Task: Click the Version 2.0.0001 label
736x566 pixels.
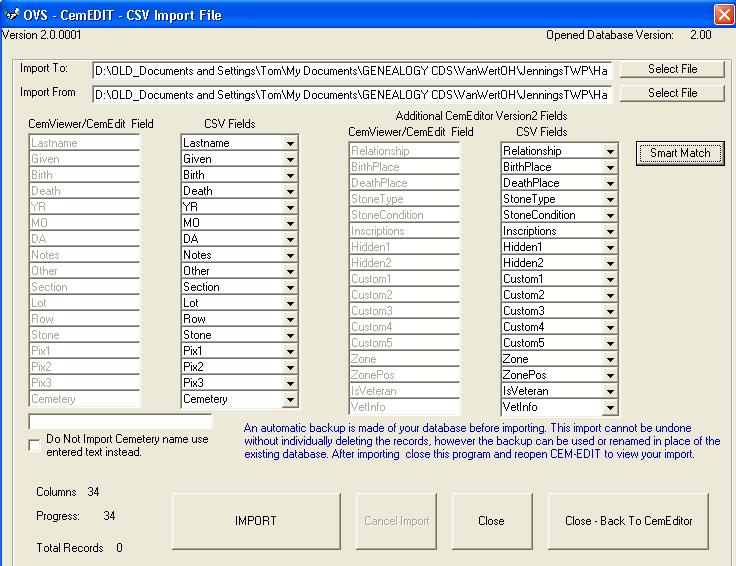Action: (x=41, y=35)
